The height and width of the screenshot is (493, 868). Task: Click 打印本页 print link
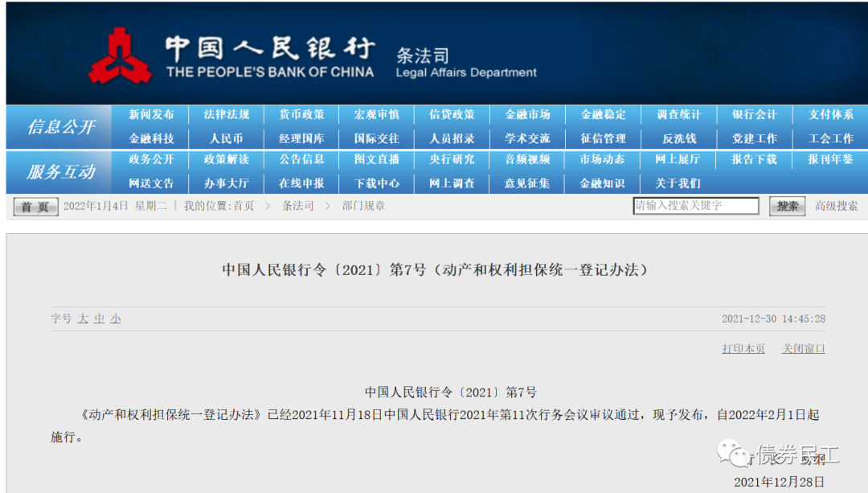(x=743, y=349)
